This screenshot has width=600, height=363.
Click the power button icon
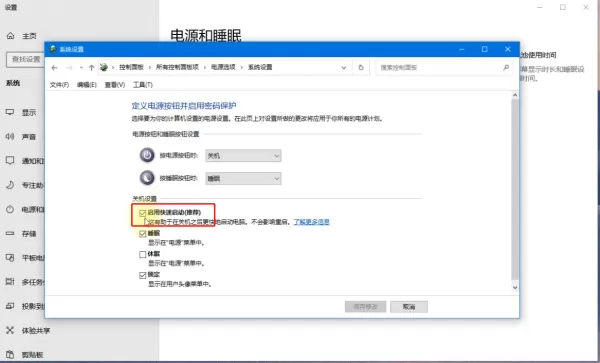coord(147,155)
